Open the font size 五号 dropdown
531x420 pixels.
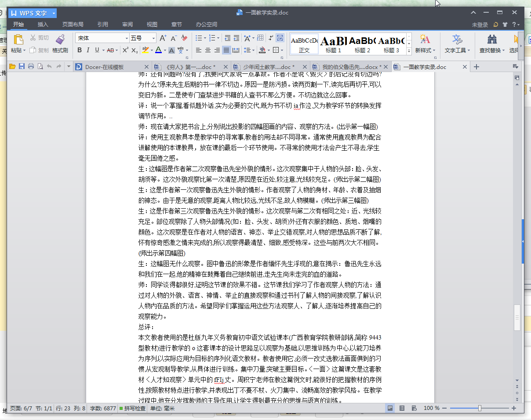point(153,38)
